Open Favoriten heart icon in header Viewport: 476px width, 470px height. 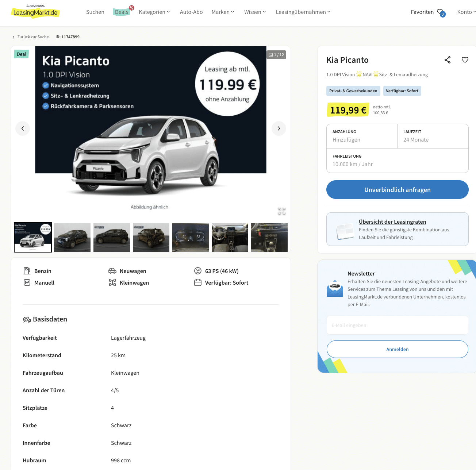(441, 12)
